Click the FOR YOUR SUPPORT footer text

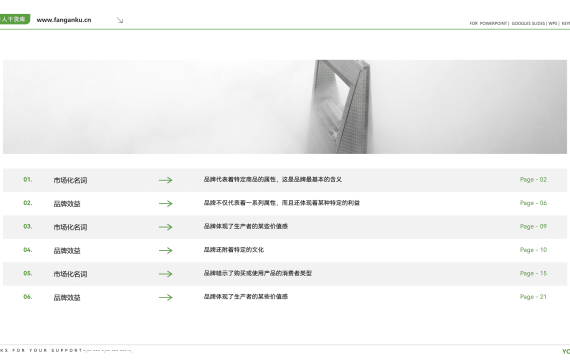pos(47,351)
